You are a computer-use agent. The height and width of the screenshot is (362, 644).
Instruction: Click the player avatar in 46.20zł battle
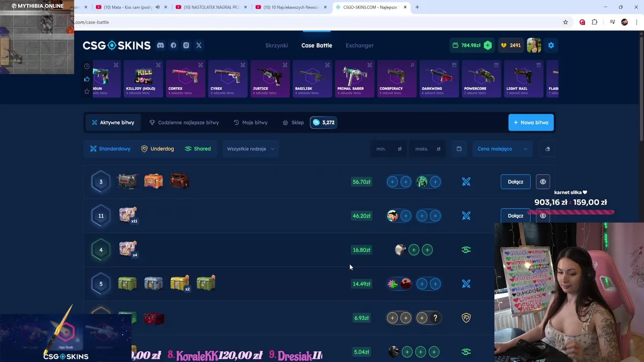coord(392,216)
